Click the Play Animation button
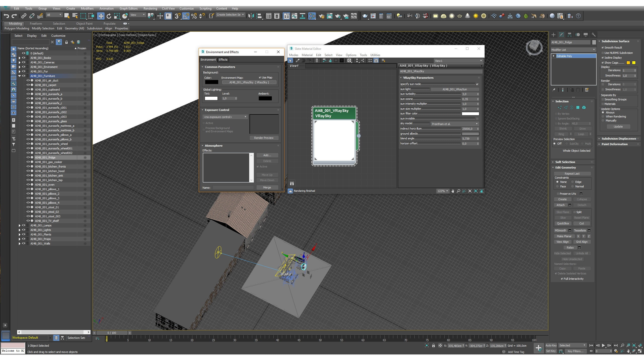The image size is (644, 362). pos(603,345)
